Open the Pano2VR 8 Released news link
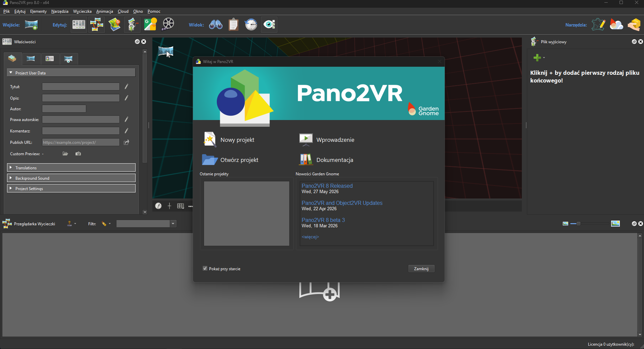The image size is (644, 349). click(x=327, y=186)
